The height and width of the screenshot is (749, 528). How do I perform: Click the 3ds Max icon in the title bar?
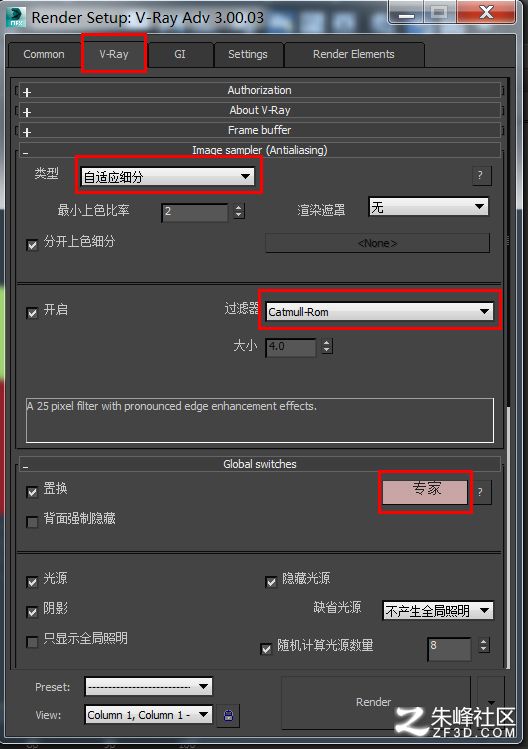(16, 17)
